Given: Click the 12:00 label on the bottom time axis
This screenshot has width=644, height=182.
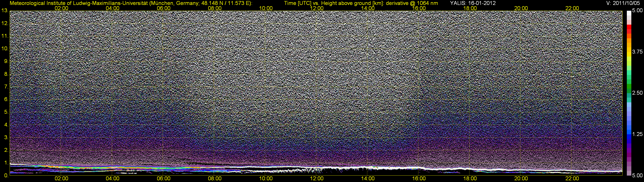Looking at the screenshot, I should coord(317,179).
